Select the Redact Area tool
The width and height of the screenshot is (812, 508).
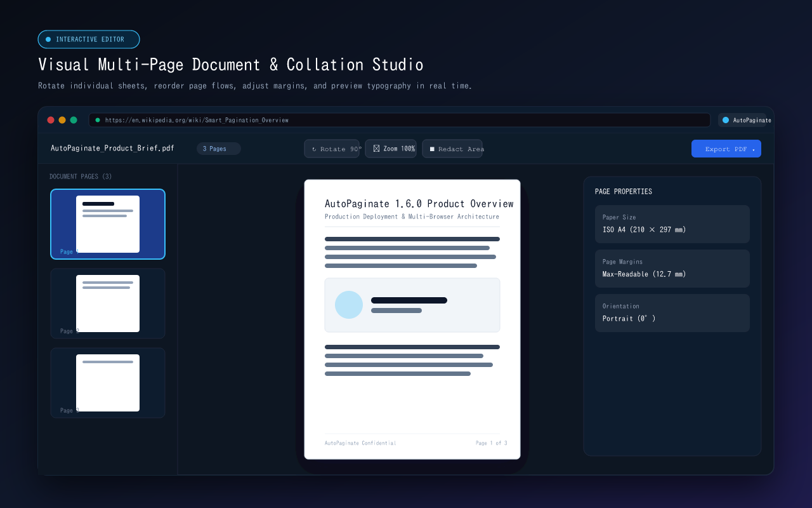pyautogui.click(x=452, y=149)
